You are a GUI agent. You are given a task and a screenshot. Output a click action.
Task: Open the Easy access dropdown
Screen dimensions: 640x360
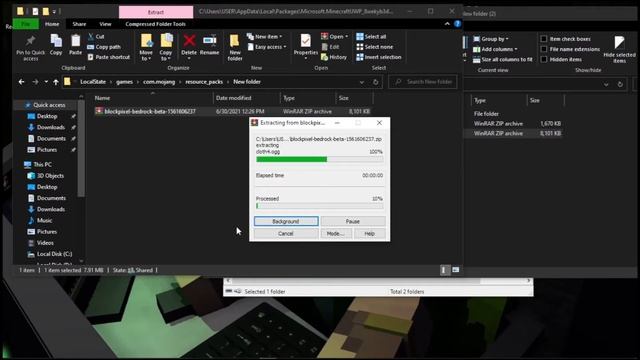coord(267,47)
